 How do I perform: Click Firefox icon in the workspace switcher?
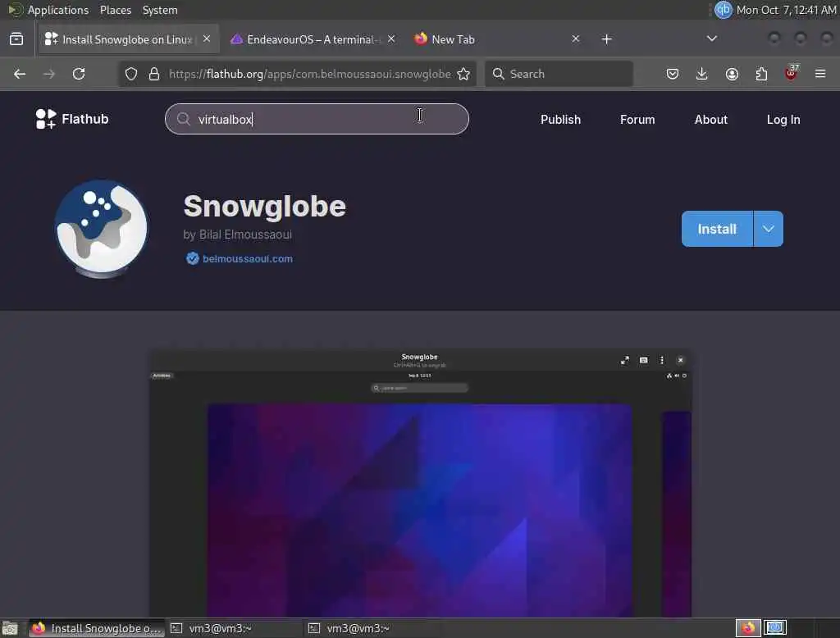point(748,628)
